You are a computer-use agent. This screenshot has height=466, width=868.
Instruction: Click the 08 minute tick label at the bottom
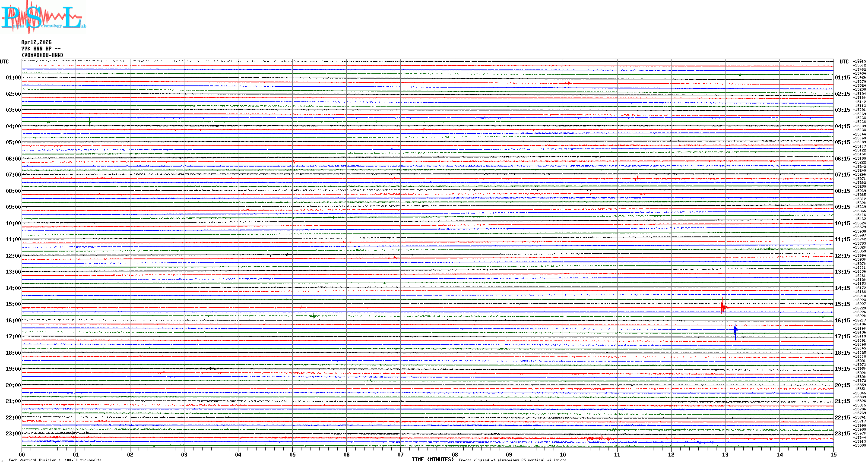tap(455, 454)
